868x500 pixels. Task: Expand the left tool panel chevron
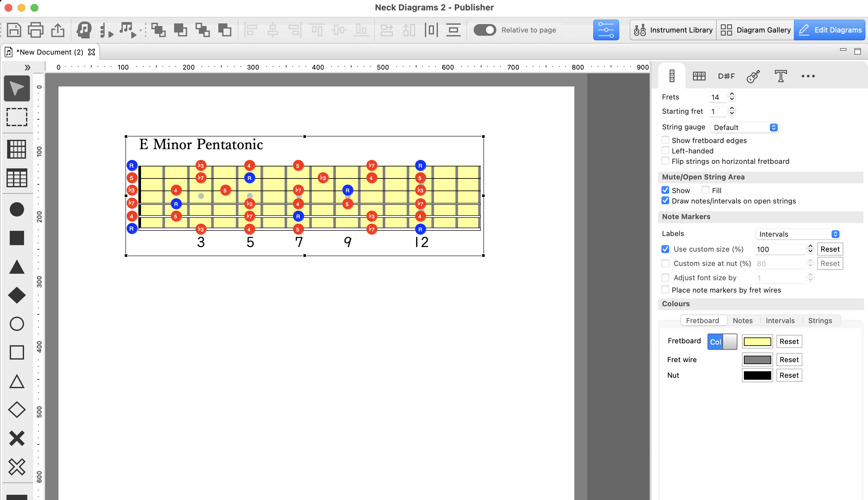click(28, 67)
